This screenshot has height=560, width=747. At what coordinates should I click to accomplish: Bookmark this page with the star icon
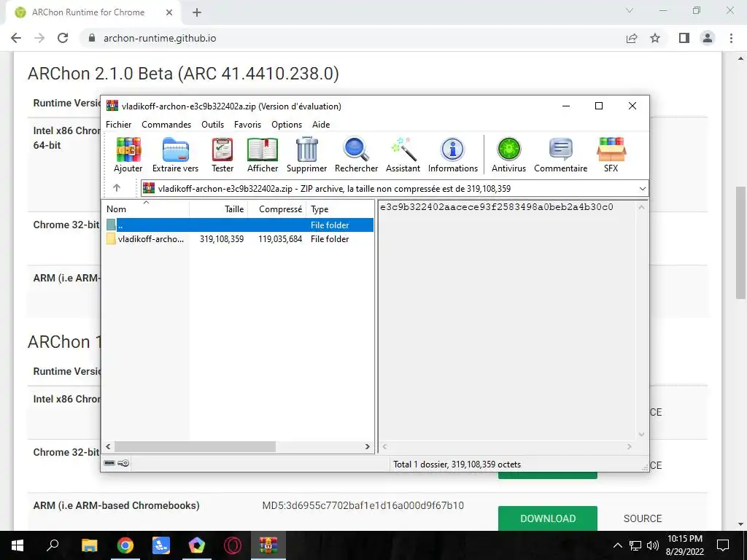point(655,38)
